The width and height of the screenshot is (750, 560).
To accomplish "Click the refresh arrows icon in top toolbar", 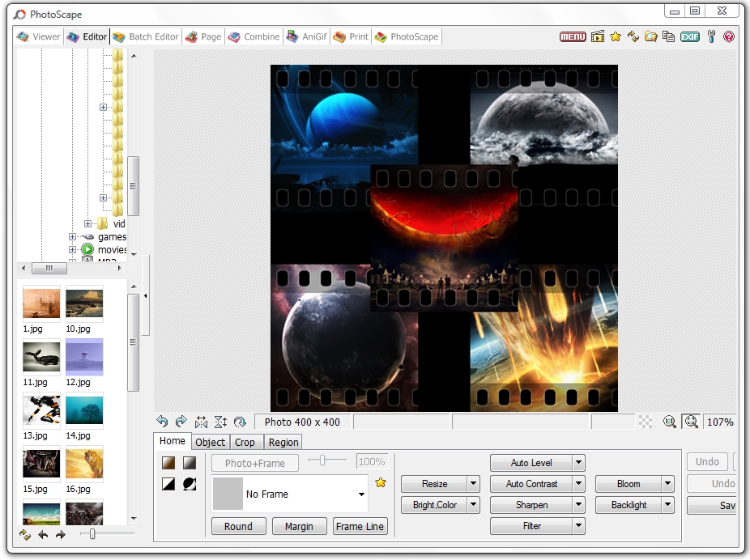I will pos(633,36).
